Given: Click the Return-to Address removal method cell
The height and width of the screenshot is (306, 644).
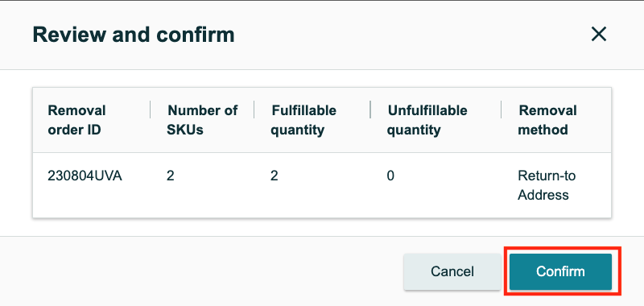Looking at the screenshot, I should point(547,185).
